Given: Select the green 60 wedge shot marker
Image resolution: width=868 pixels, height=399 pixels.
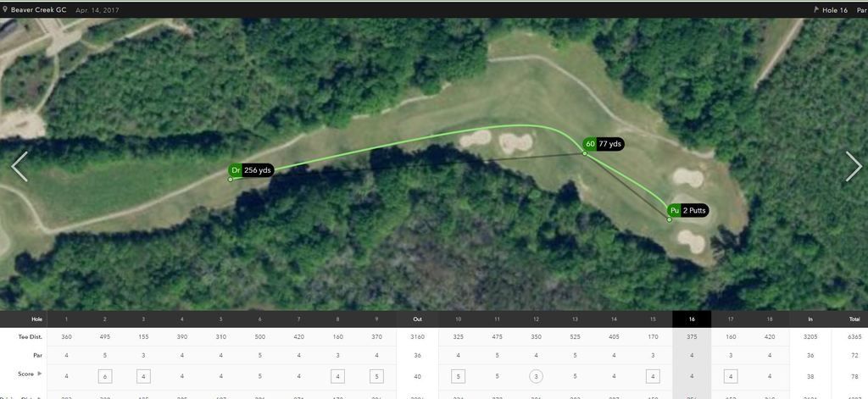Looking at the screenshot, I should click(x=590, y=144).
